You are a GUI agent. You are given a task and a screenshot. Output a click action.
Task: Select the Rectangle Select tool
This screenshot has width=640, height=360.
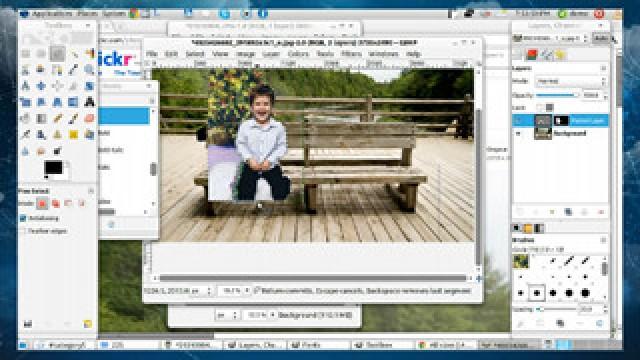26,53
